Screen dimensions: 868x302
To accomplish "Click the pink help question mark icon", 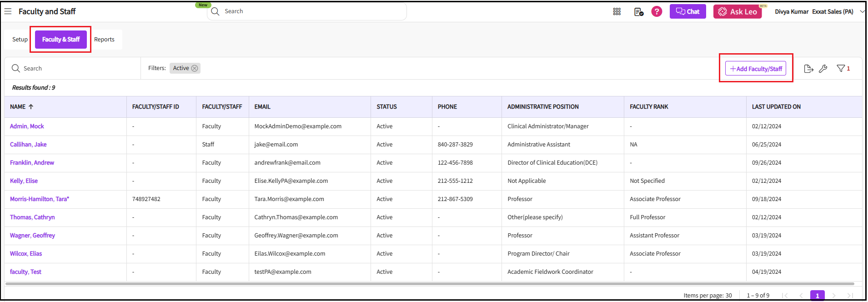I will (x=657, y=11).
